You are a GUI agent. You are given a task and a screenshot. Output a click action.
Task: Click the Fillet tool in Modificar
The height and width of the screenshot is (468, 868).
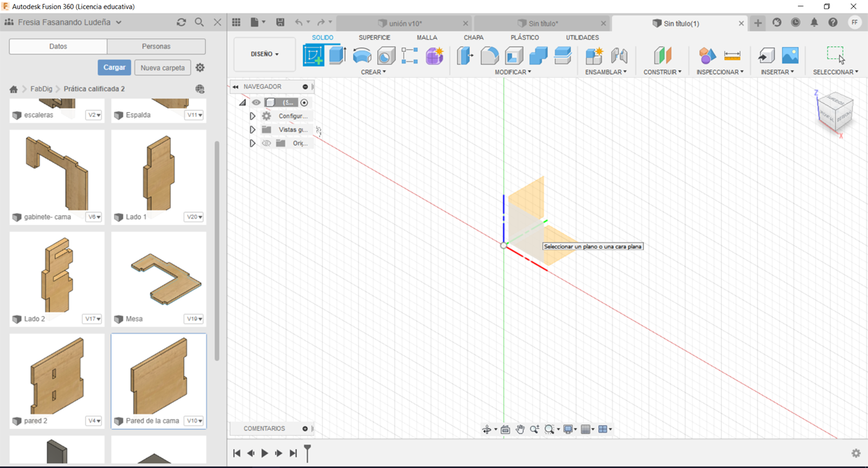coord(489,55)
